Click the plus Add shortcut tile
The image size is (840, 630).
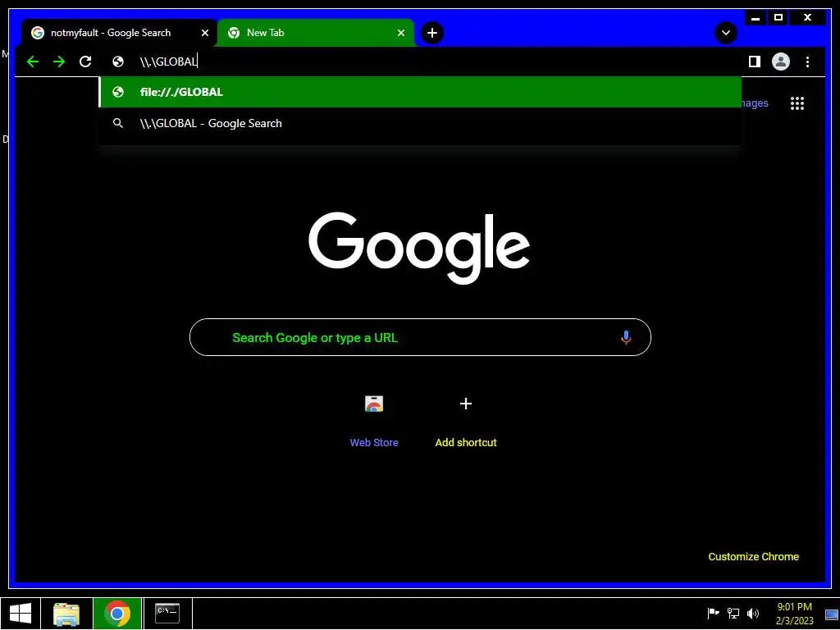(466, 404)
